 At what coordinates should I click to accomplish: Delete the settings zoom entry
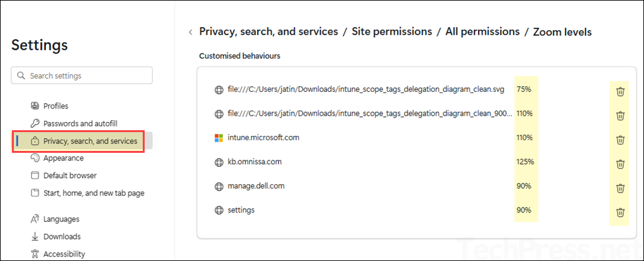point(620,213)
